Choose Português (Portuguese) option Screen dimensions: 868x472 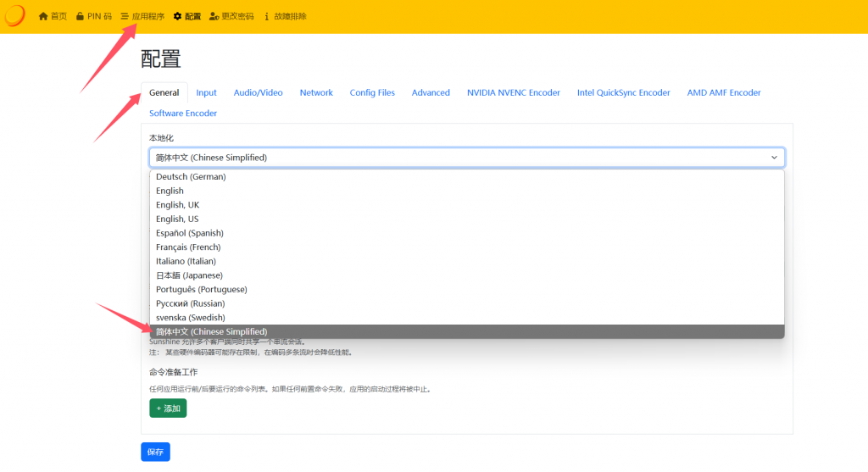pos(467,290)
